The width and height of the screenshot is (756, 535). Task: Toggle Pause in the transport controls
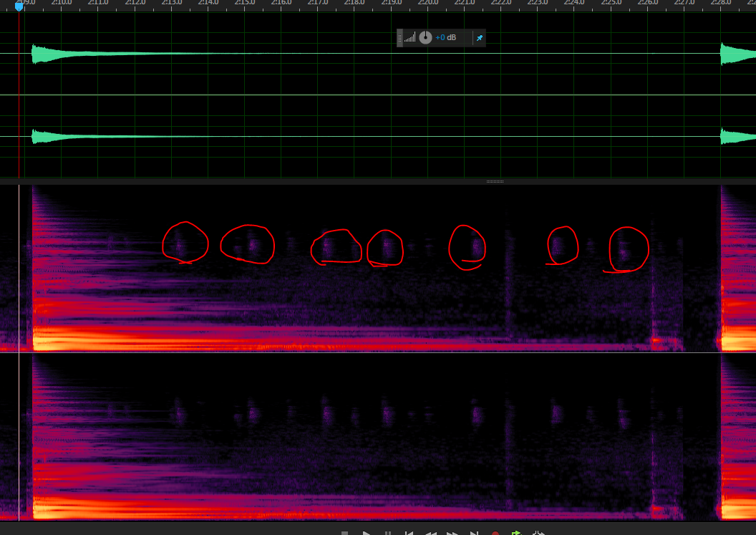(387, 532)
